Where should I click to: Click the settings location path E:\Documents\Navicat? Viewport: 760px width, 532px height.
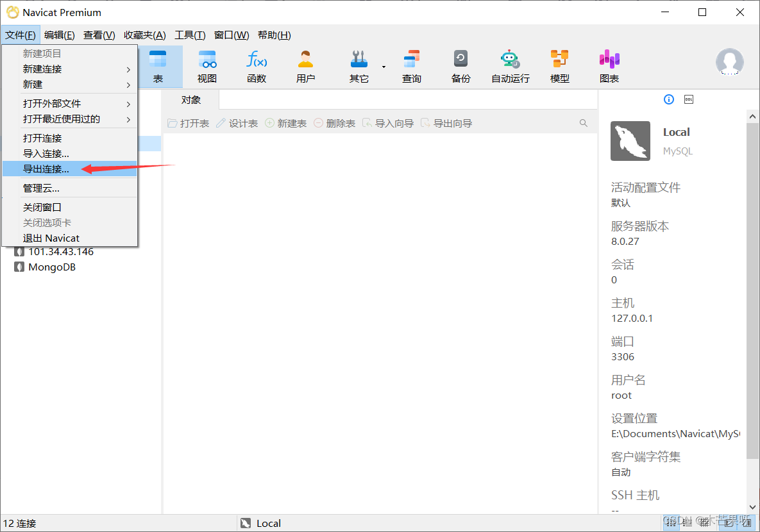pos(675,434)
